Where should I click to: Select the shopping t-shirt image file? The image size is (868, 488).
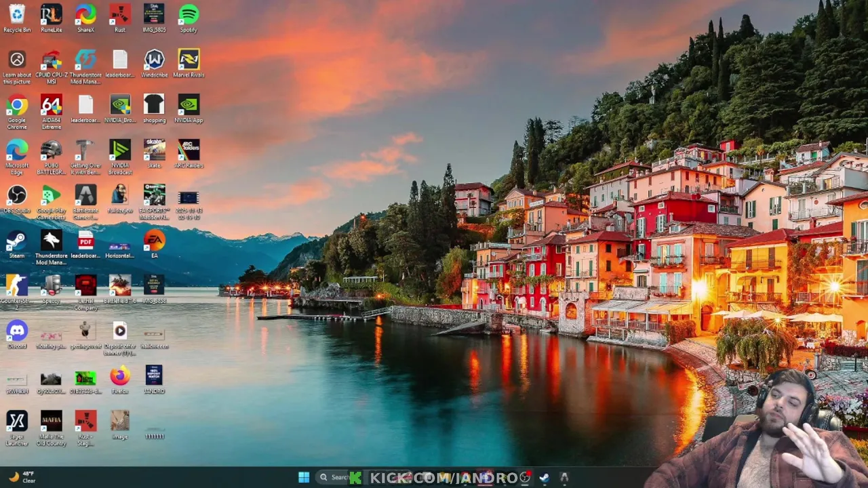pos(154,108)
